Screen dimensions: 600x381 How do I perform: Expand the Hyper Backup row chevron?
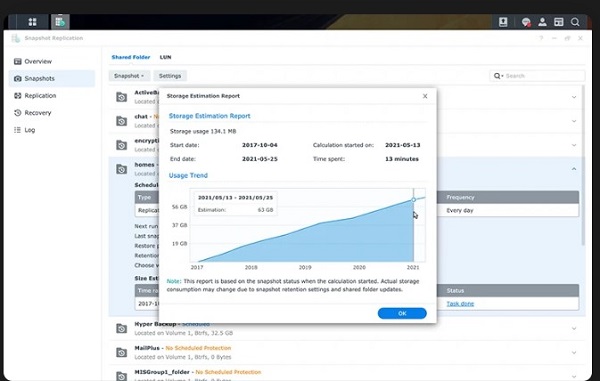pyautogui.click(x=574, y=329)
